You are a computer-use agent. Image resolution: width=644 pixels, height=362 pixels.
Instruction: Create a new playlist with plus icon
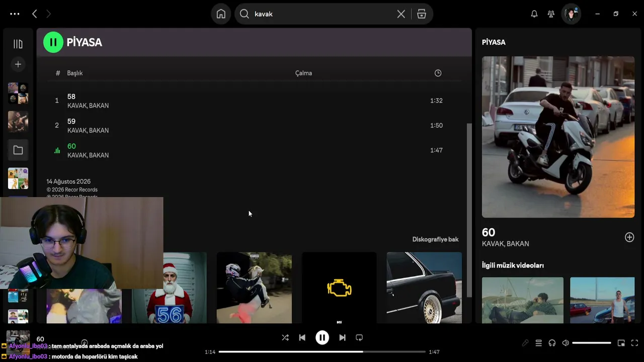tap(18, 64)
